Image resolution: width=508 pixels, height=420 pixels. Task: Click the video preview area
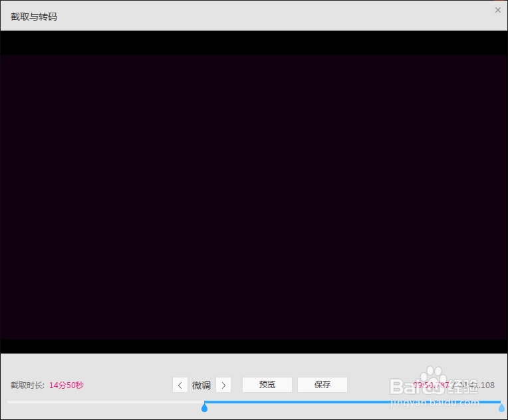(x=254, y=192)
